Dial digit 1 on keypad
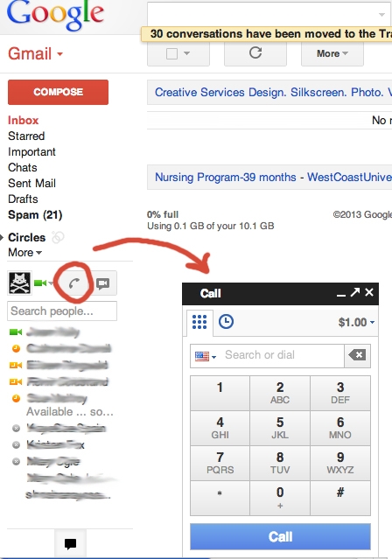Screen dimensions: 392x559 [x=220, y=393]
